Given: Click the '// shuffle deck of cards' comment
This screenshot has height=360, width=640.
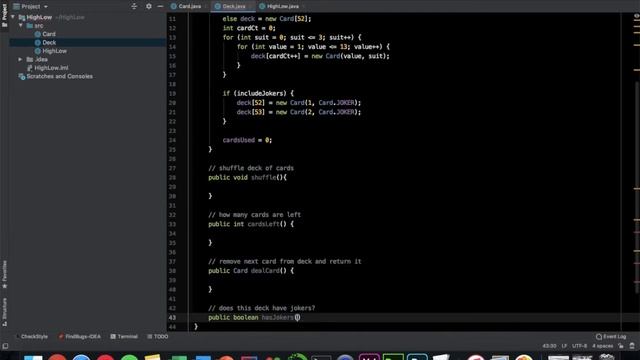Looking at the screenshot, I should [x=251, y=168].
